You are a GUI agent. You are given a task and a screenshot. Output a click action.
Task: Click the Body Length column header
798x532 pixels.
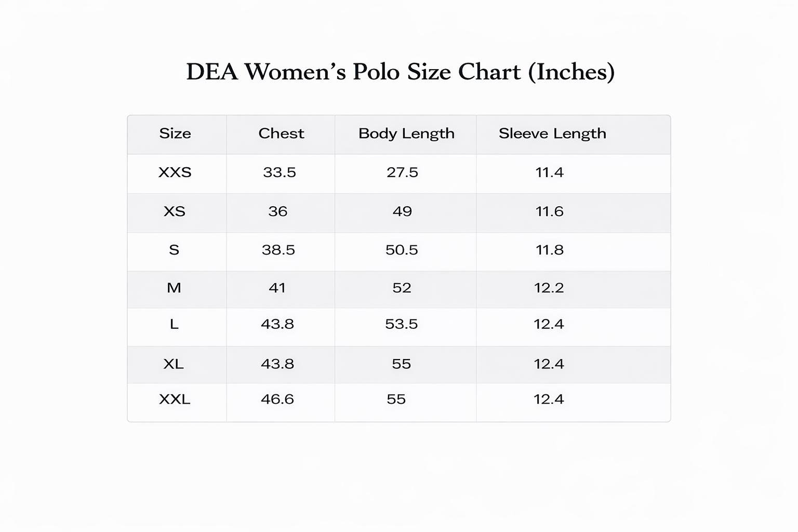pyautogui.click(x=406, y=134)
